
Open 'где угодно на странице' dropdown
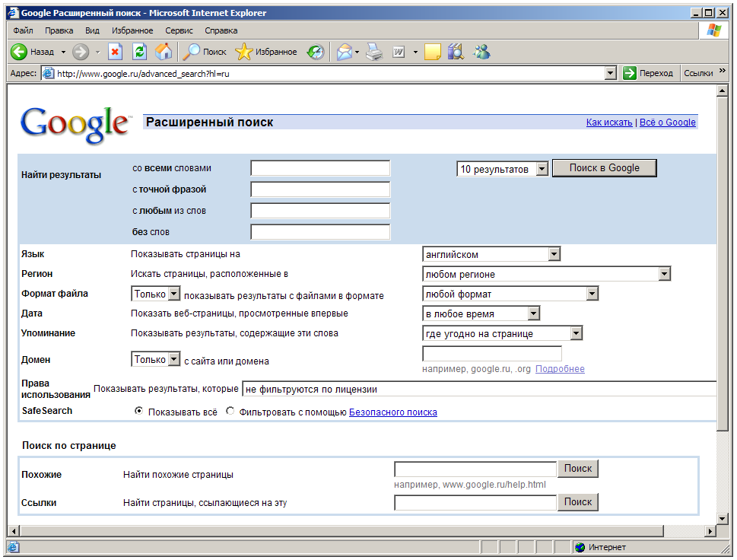503,333
